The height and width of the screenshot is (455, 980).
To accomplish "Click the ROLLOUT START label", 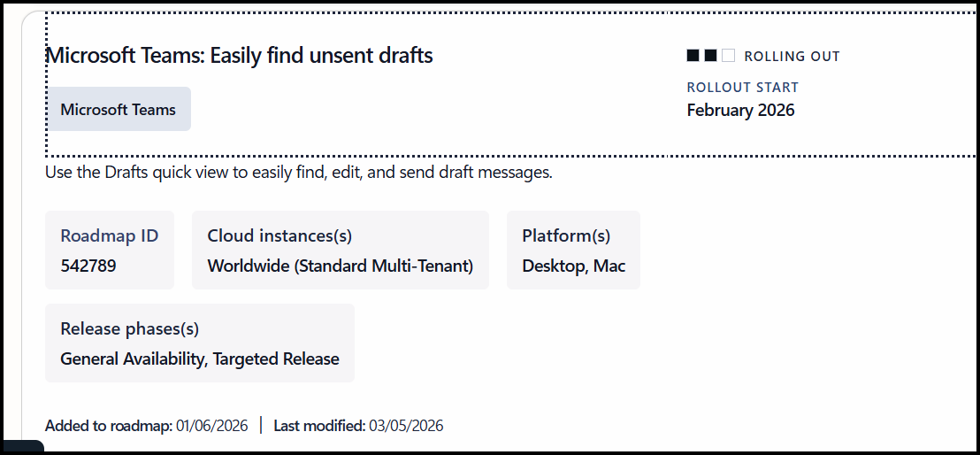I will click(x=742, y=88).
